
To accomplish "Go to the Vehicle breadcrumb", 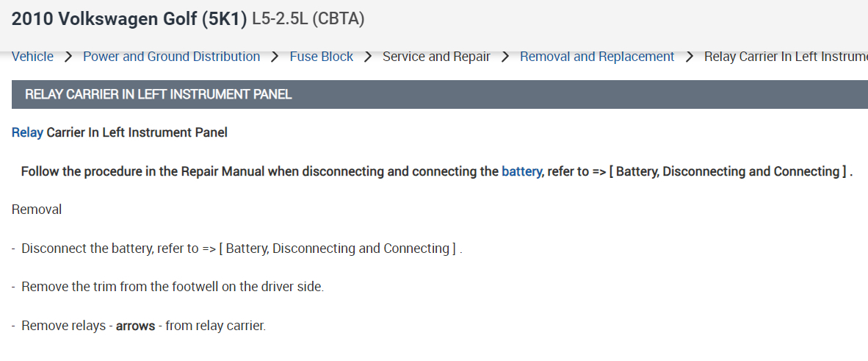I will pyautogui.click(x=33, y=57).
